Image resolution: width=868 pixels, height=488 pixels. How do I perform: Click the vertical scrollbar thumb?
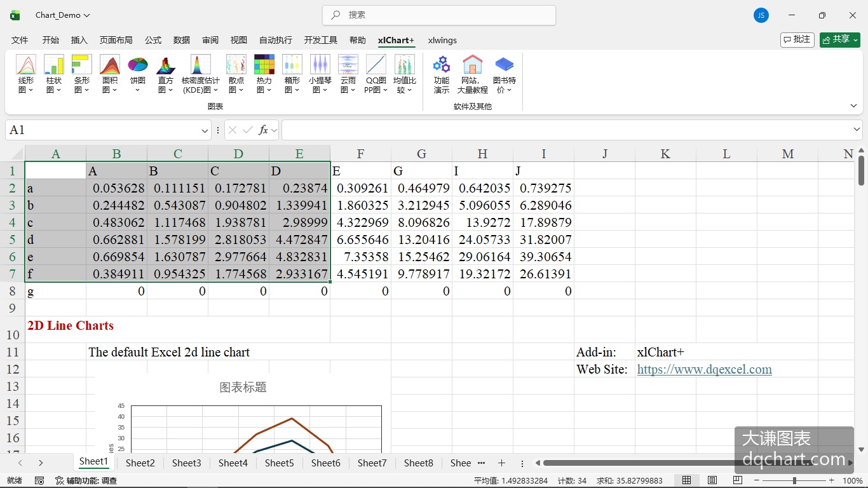pyautogui.click(x=861, y=170)
